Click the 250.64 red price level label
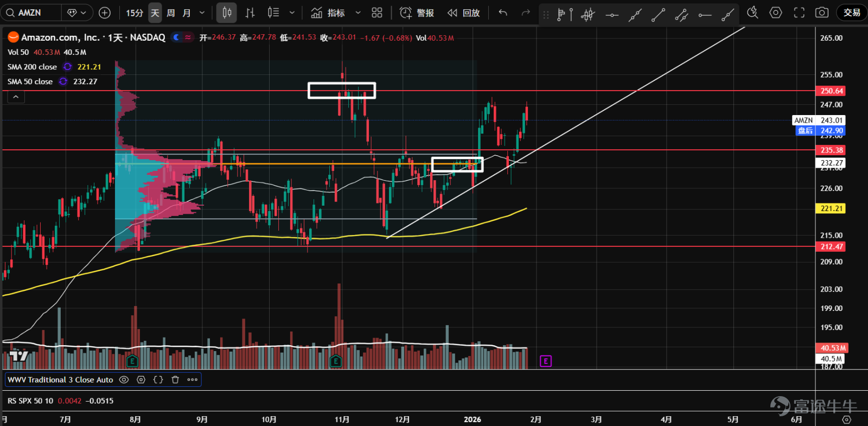Screen dimensions: 868x426 [x=831, y=91]
